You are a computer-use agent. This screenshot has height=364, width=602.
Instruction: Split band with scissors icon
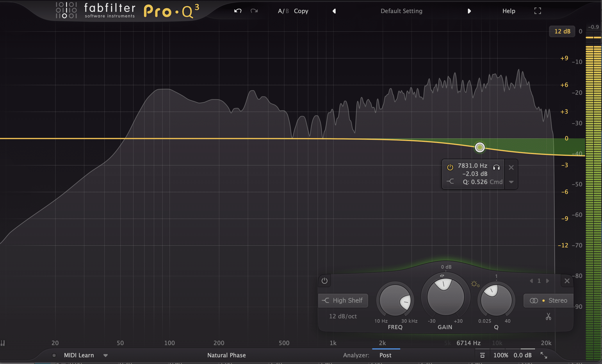pos(548,317)
